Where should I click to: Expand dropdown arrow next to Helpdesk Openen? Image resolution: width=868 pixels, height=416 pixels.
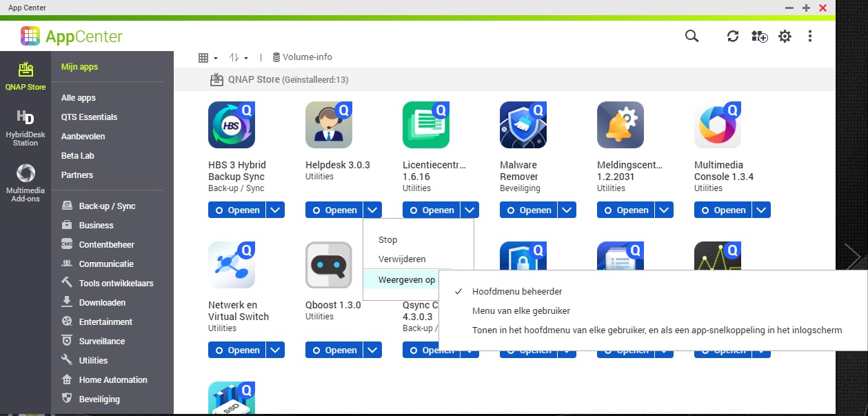click(x=372, y=210)
